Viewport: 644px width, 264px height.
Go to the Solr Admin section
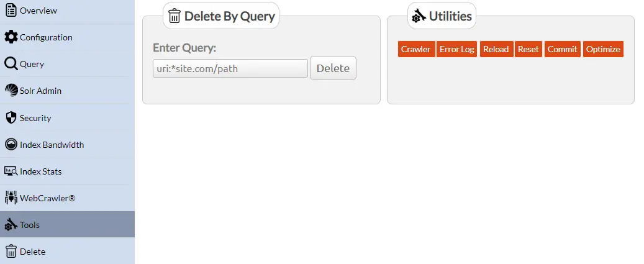[40, 91]
